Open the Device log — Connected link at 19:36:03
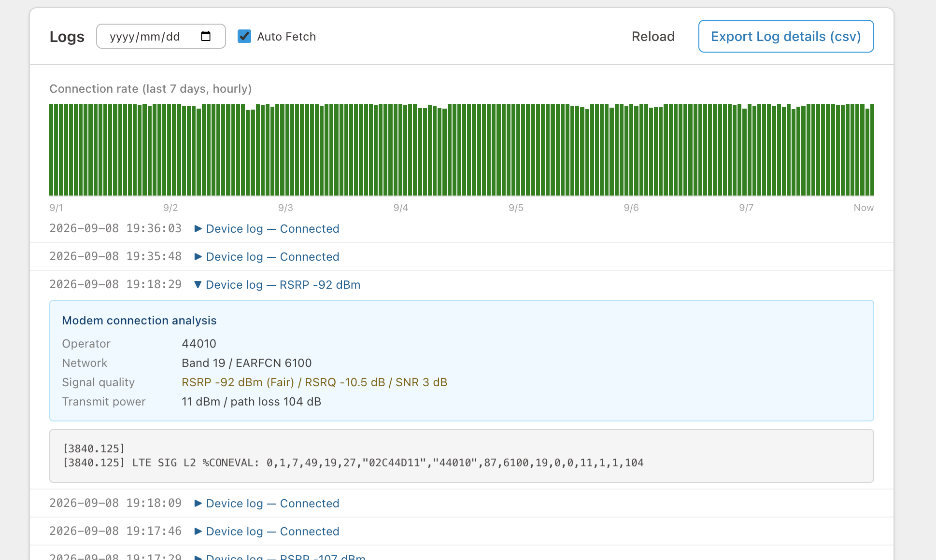This screenshot has height=560, width=936. [x=272, y=229]
